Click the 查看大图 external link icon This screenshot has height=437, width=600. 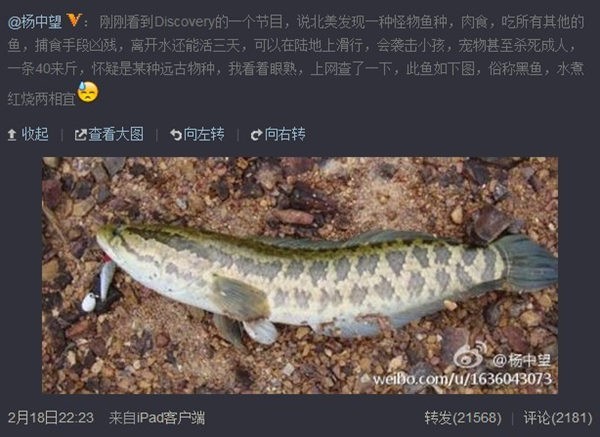[80, 135]
